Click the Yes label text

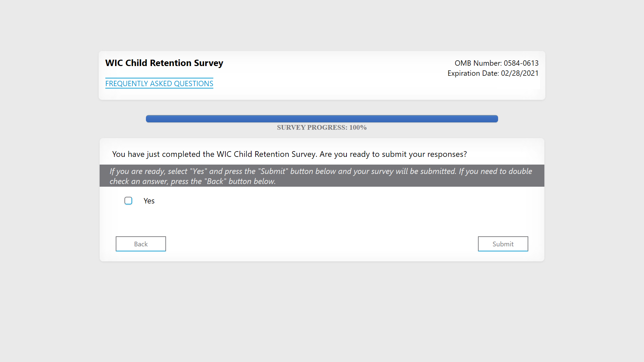pyautogui.click(x=149, y=201)
